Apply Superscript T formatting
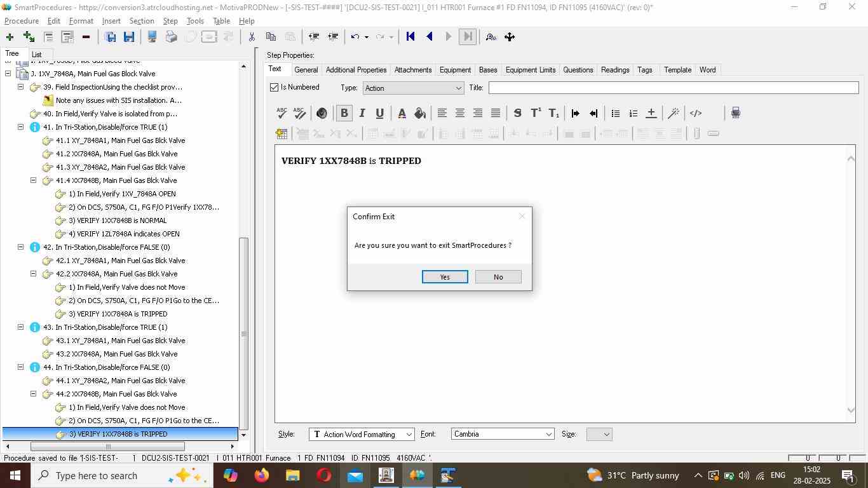Screen dimensions: 868x488 click(x=536, y=113)
